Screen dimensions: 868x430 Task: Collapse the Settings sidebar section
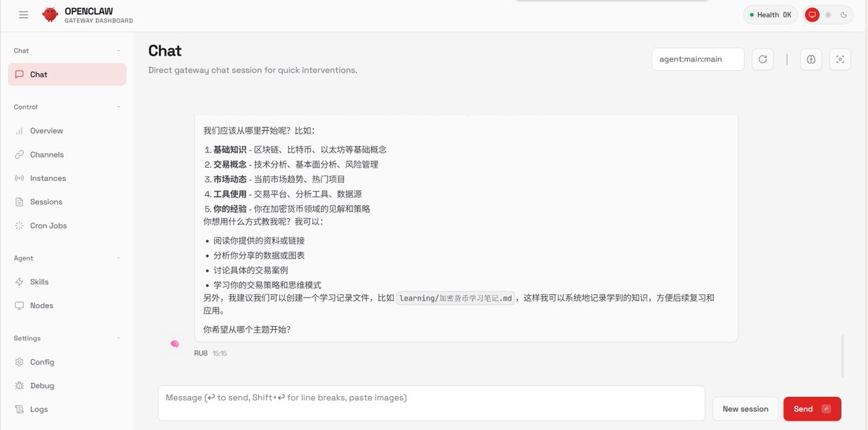(119, 338)
